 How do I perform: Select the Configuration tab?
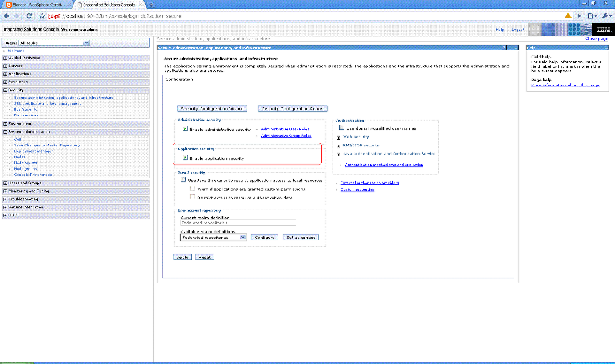[179, 79]
